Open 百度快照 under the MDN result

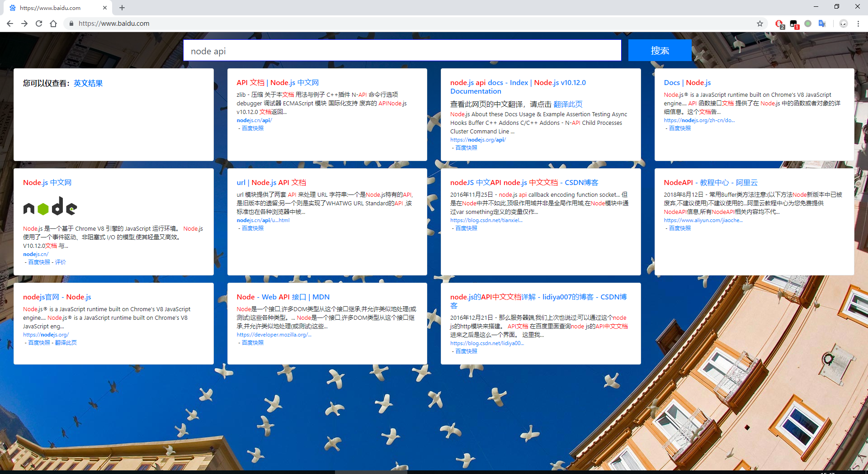tap(252, 343)
